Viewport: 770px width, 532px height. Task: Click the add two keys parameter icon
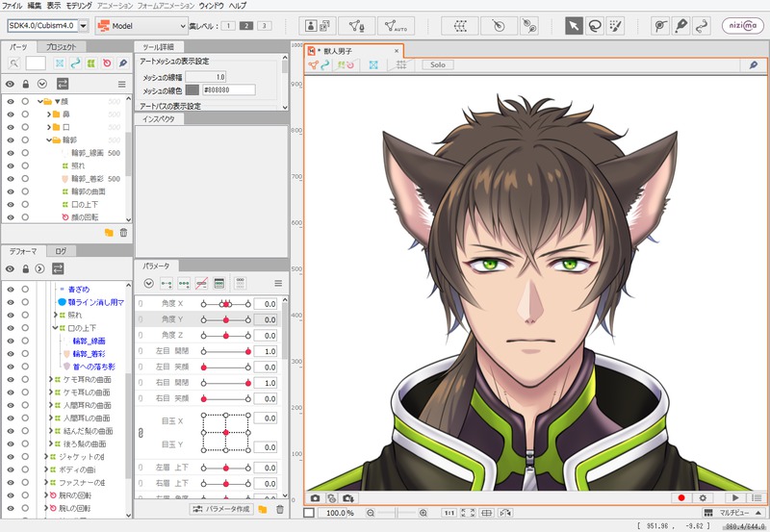click(167, 284)
